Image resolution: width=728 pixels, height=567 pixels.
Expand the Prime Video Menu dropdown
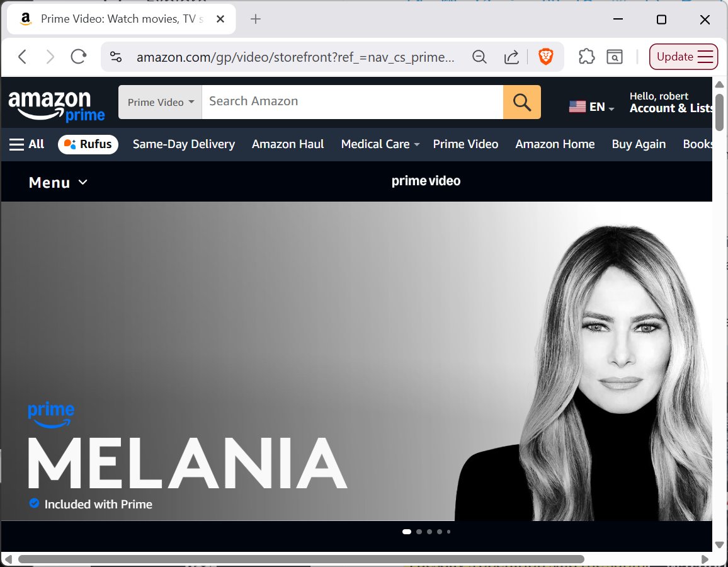pyautogui.click(x=58, y=183)
